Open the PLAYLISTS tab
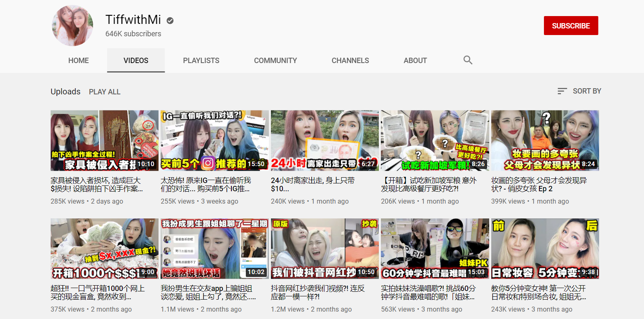 [201, 60]
